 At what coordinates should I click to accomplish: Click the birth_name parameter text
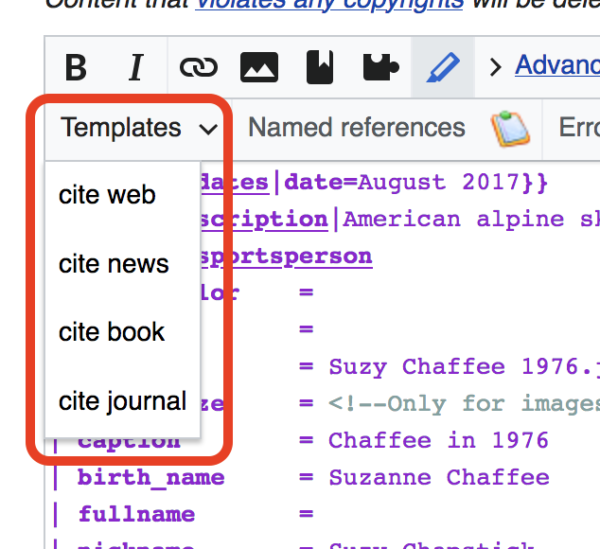tap(151, 478)
